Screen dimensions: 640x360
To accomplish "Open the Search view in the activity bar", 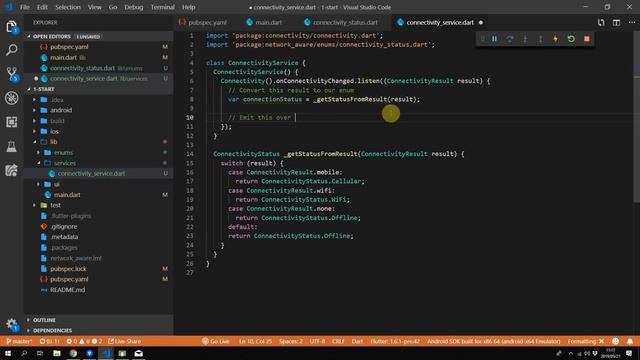I will point(11,50).
